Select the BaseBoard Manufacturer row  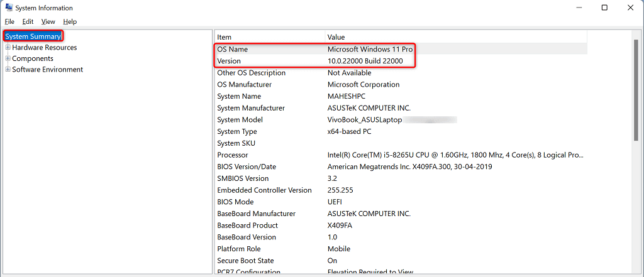point(257,214)
